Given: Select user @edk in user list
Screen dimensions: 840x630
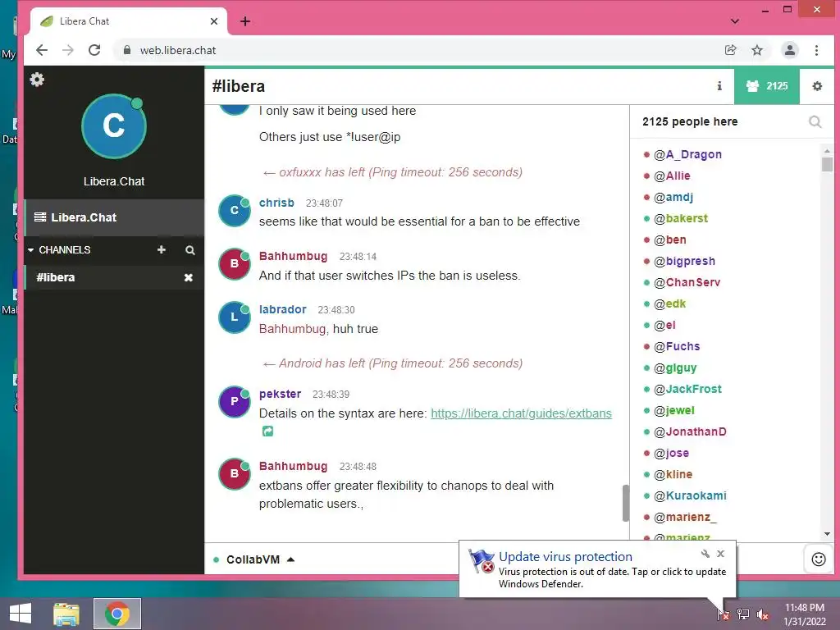Looking at the screenshot, I should coord(669,304).
